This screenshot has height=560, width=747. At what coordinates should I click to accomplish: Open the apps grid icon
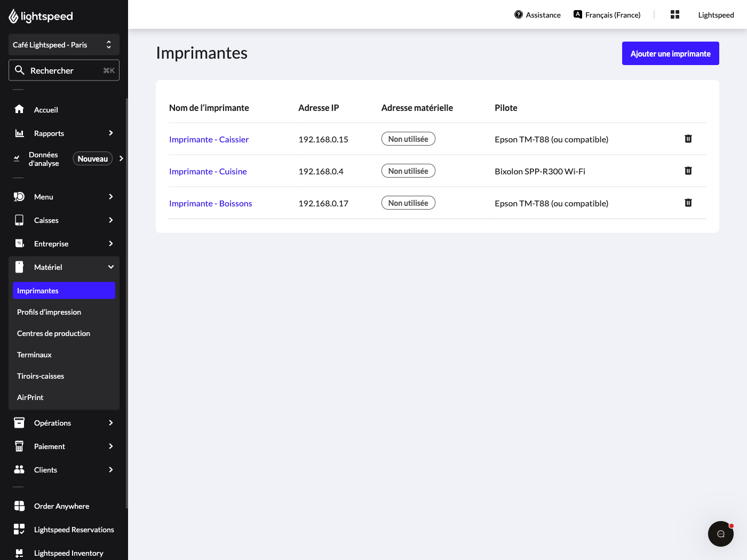tap(675, 14)
